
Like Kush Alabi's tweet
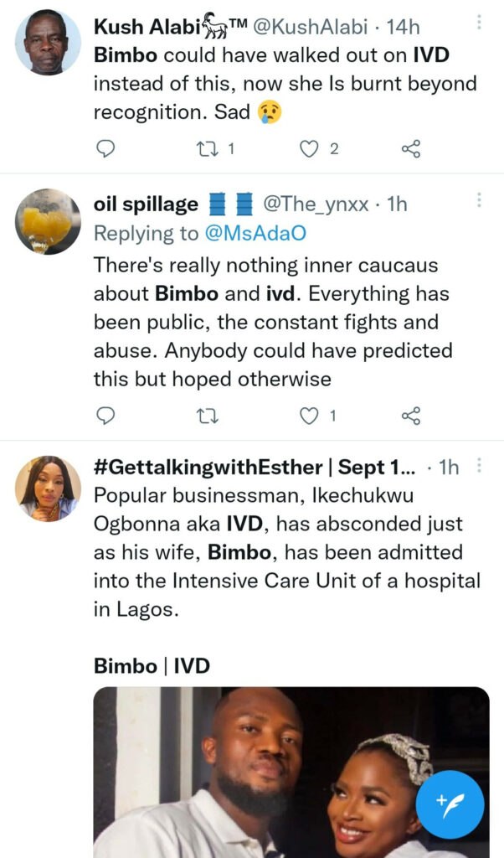(310, 149)
